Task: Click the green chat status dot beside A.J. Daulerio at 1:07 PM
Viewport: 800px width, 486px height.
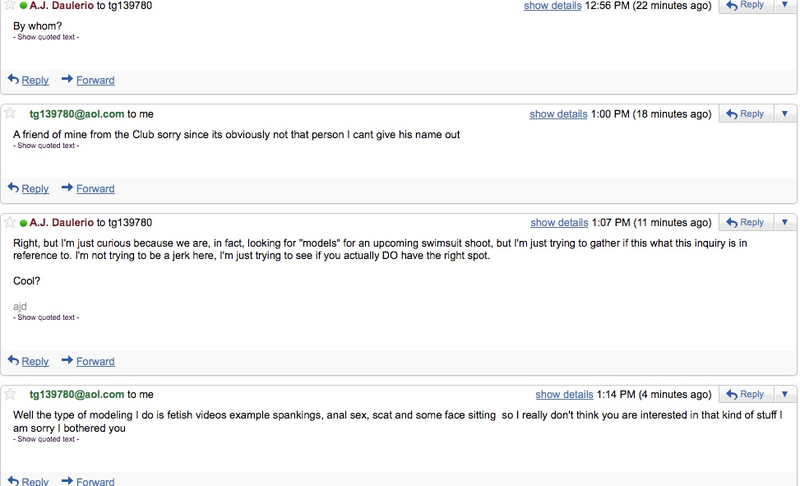Action: 23,223
